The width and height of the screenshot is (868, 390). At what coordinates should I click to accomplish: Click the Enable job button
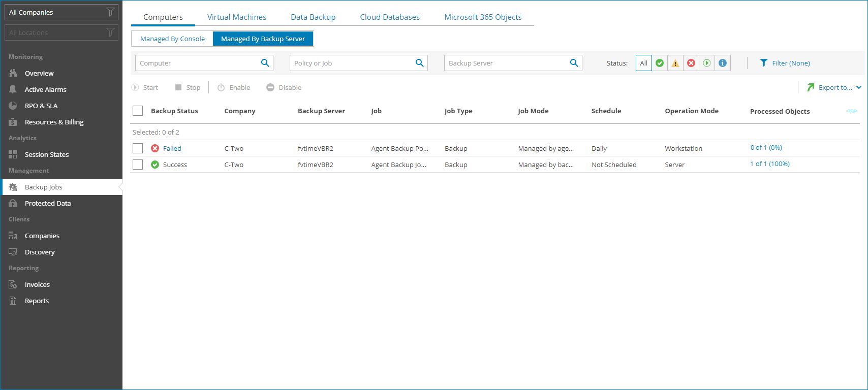(234, 87)
